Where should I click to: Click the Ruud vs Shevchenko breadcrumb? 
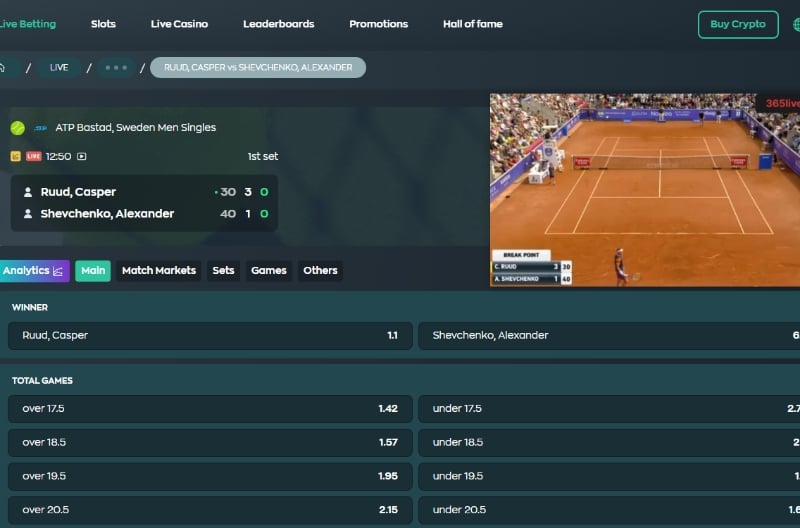coord(258,67)
